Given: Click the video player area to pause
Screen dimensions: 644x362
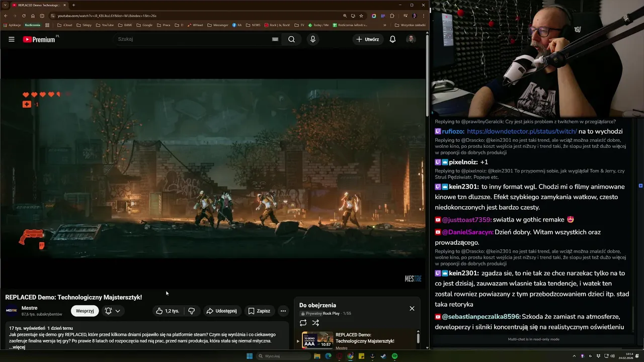Looking at the screenshot, I should 213,168.
